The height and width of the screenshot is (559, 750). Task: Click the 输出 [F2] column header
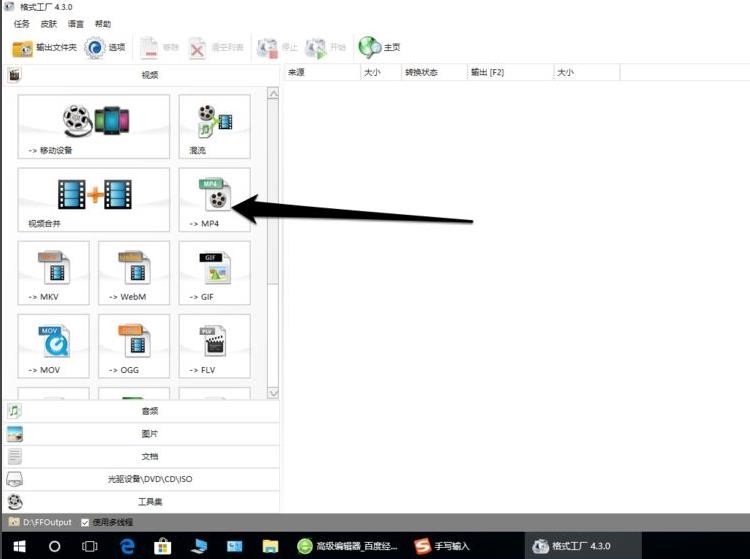point(510,72)
